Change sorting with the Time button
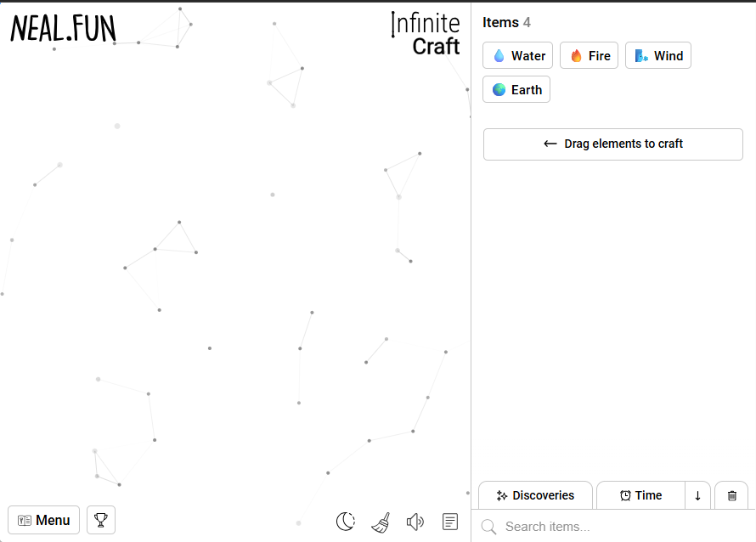756x542 pixels. 640,495
